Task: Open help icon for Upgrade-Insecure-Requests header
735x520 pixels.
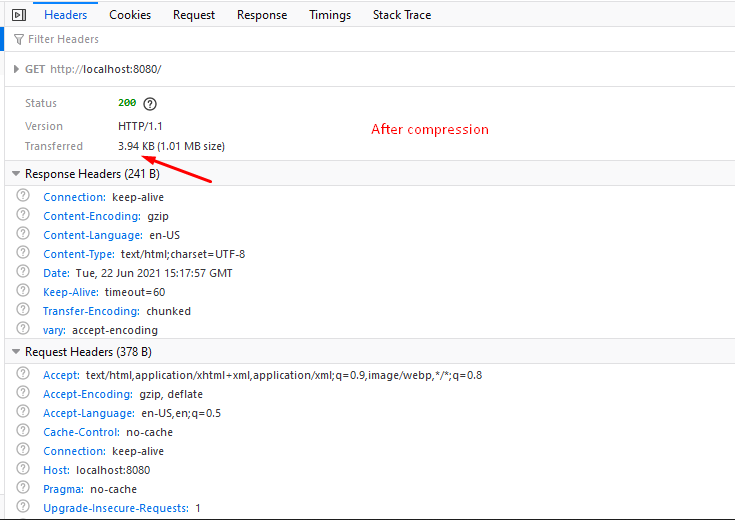Action: [x=22, y=506]
